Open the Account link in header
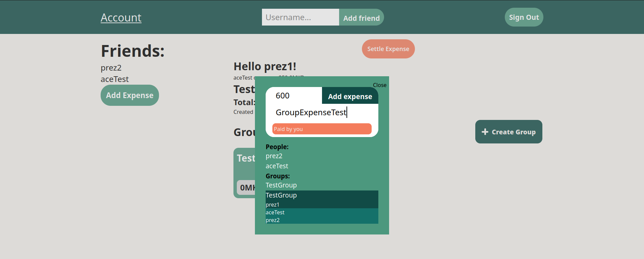 pos(121,17)
